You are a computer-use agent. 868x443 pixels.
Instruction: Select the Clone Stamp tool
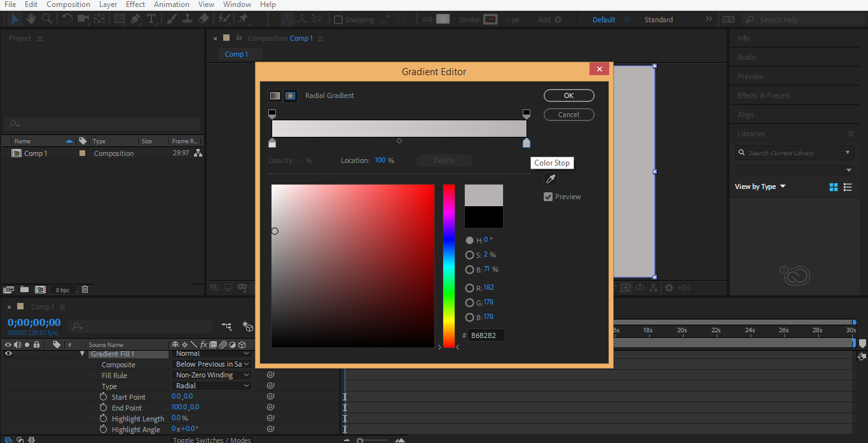188,19
